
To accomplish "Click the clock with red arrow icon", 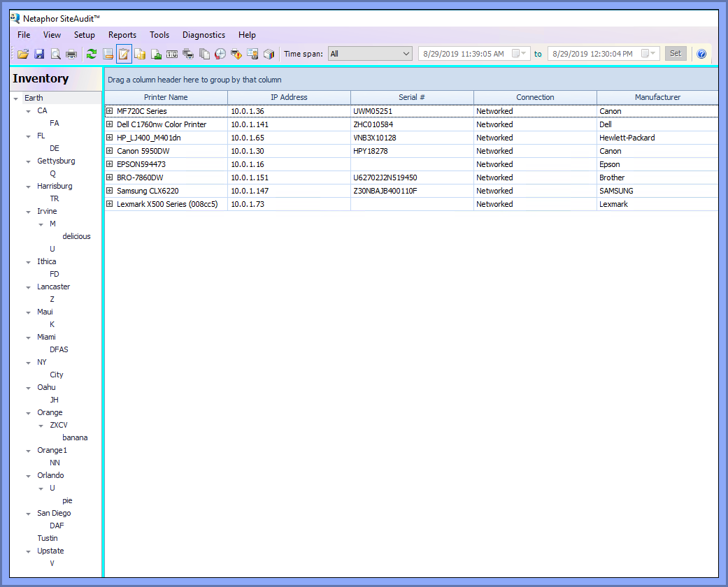I will (x=220, y=54).
